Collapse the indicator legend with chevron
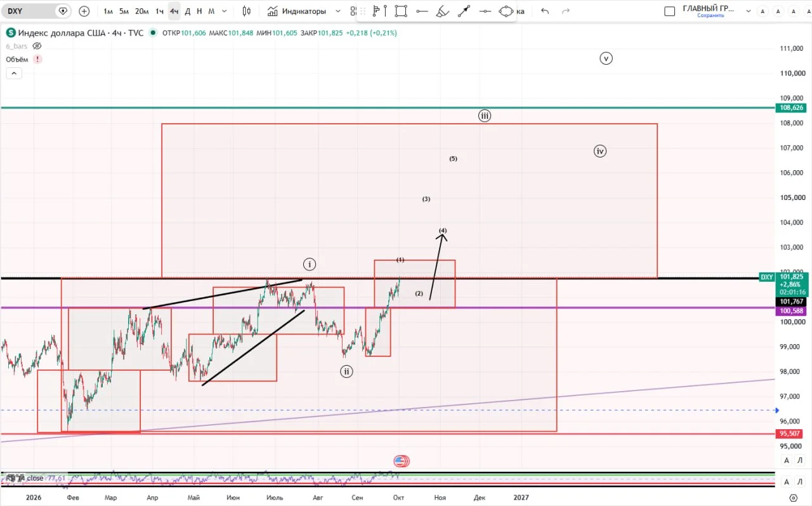 (x=14, y=73)
